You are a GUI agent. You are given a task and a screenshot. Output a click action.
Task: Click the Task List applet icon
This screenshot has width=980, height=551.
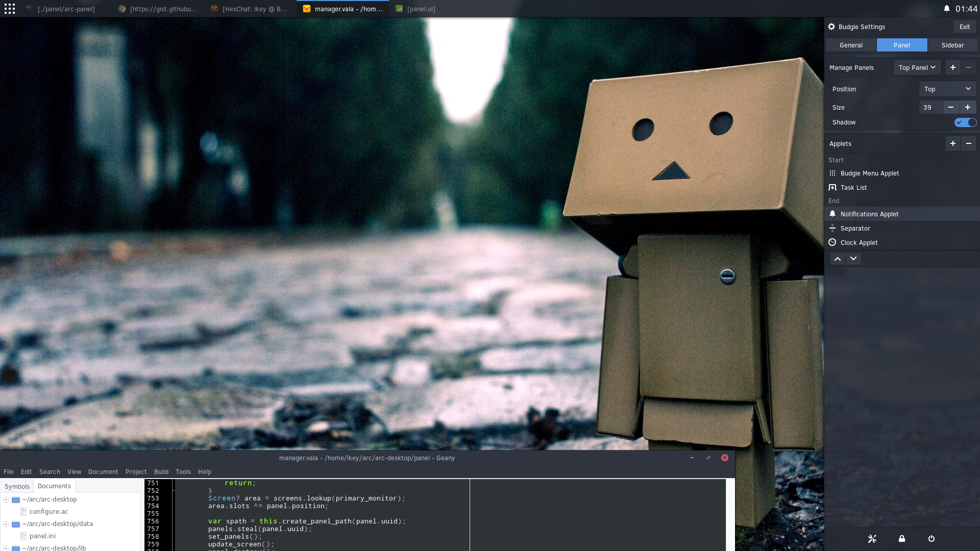click(832, 187)
